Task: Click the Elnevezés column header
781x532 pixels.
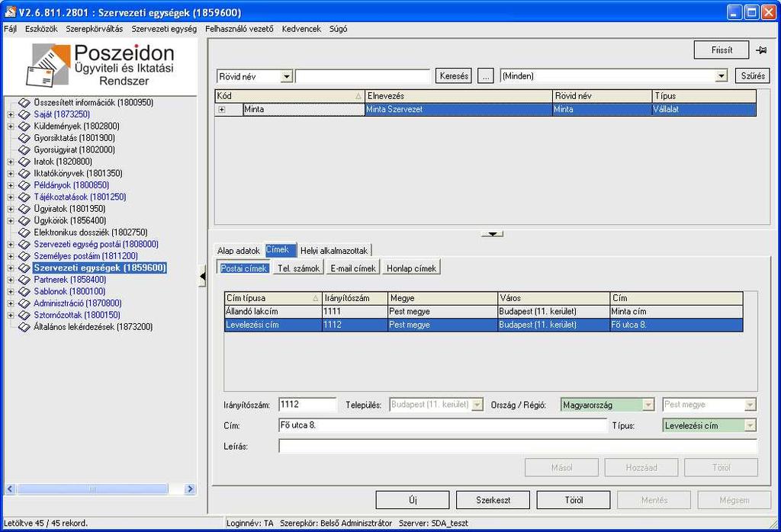Action: coord(458,96)
